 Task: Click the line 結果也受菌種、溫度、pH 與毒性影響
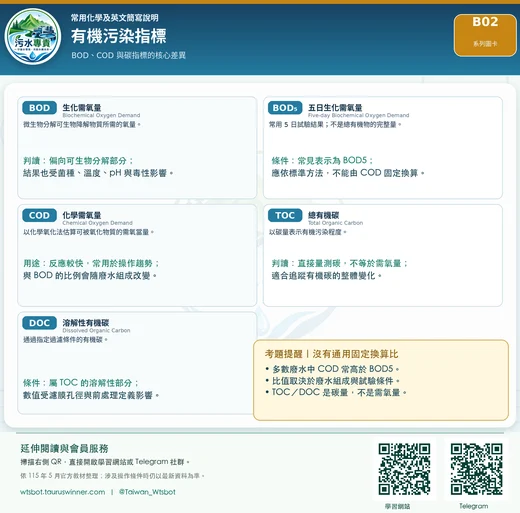click(98, 173)
